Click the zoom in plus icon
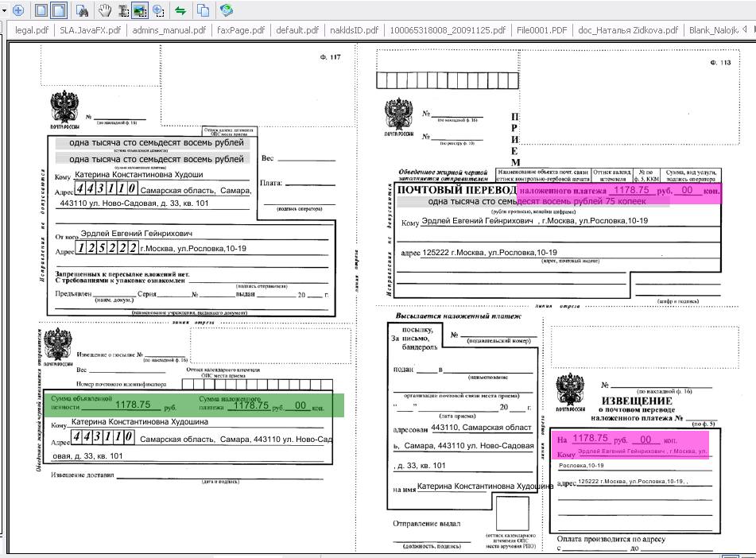This screenshot has width=756, height=558. [17, 10]
